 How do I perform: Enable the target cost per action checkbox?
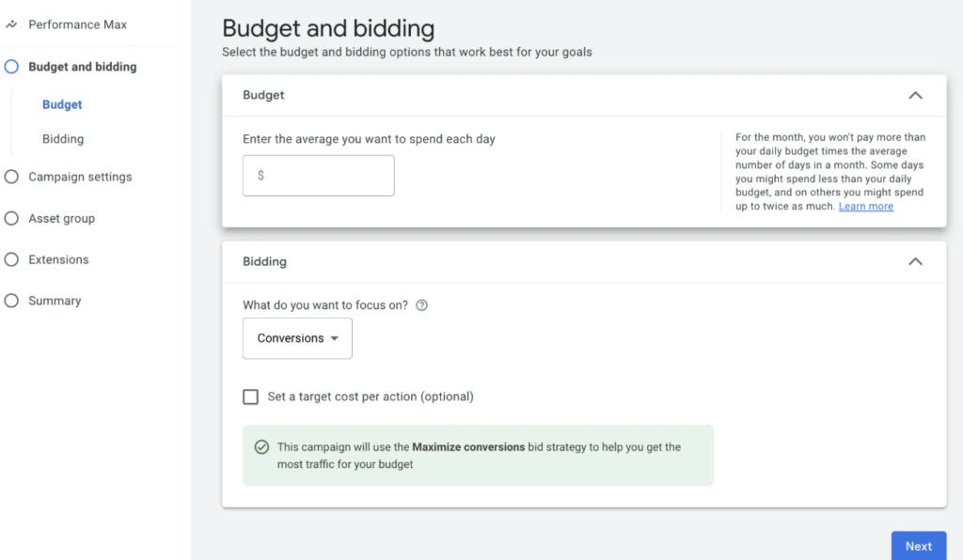tap(250, 397)
